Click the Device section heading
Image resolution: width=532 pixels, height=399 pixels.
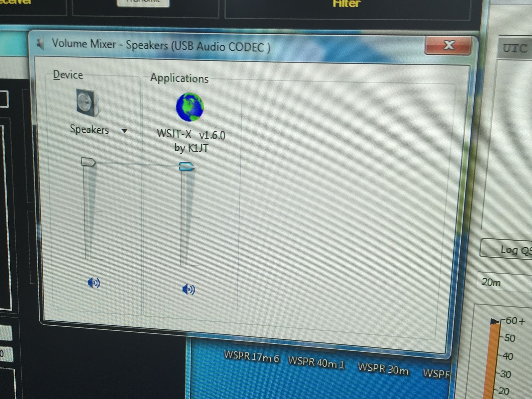tap(68, 75)
